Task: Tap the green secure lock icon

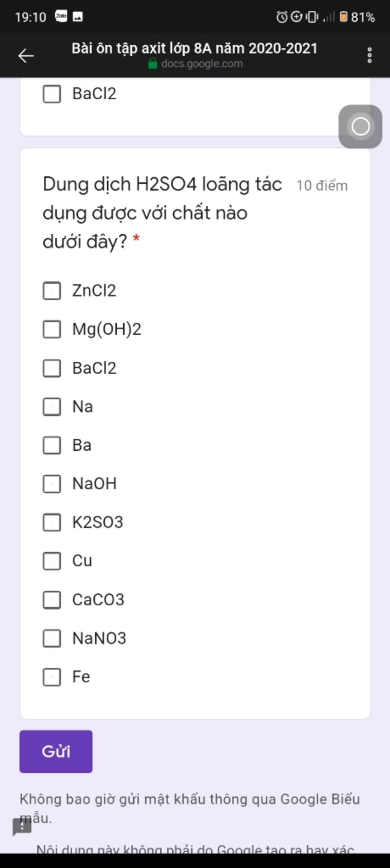Action: (x=152, y=63)
